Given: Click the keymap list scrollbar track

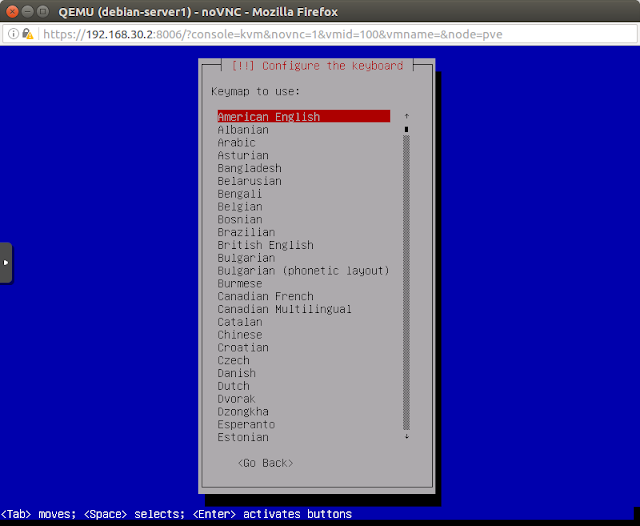Looking at the screenshot, I should (x=407, y=282).
